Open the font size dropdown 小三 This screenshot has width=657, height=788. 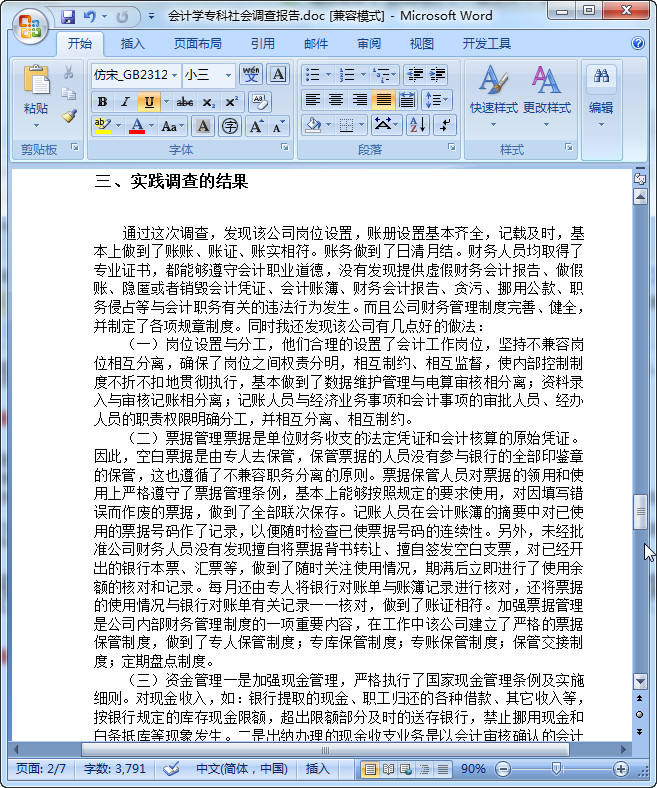point(208,75)
